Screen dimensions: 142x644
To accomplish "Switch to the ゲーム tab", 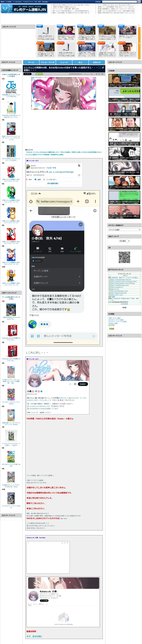I will [31, 62].
